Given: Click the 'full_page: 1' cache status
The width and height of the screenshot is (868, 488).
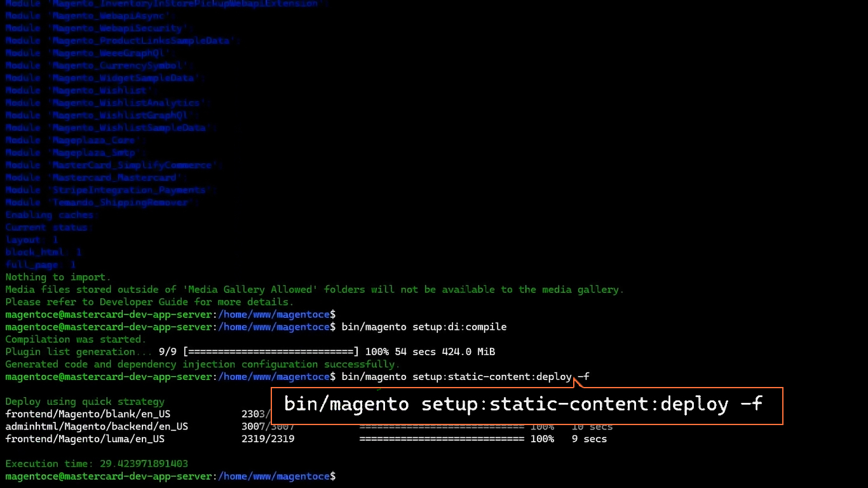Looking at the screenshot, I should click(x=41, y=265).
